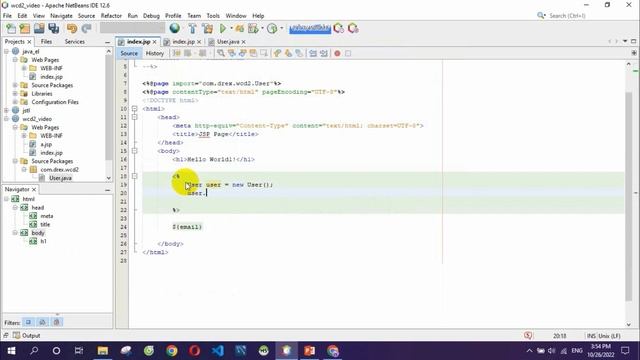Open the Refactor menu
640x360 pixels.
point(111,16)
